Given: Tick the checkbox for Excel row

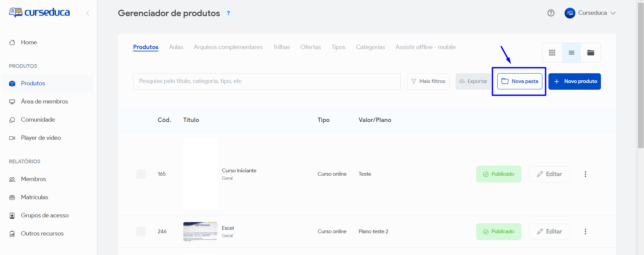Looking at the screenshot, I should [x=141, y=231].
